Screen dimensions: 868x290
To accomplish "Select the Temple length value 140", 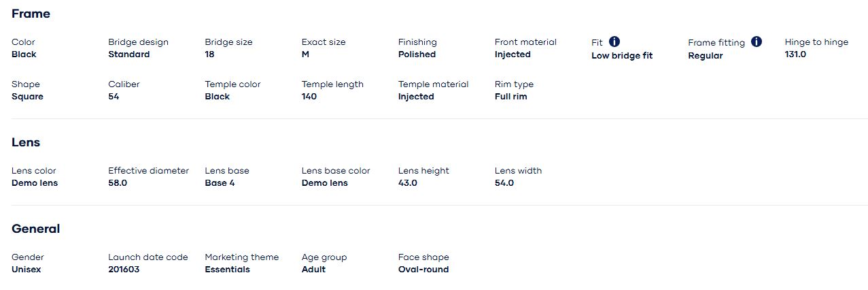I will coord(309,97).
